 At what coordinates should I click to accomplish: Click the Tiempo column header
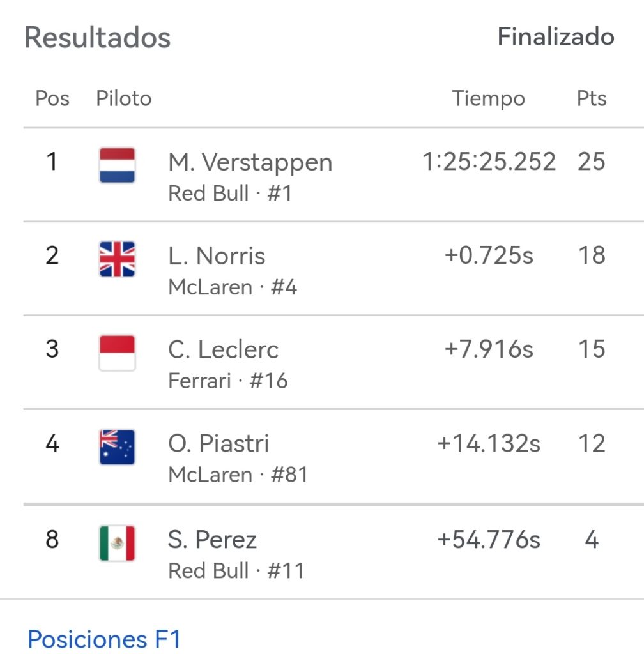pyautogui.click(x=488, y=98)
